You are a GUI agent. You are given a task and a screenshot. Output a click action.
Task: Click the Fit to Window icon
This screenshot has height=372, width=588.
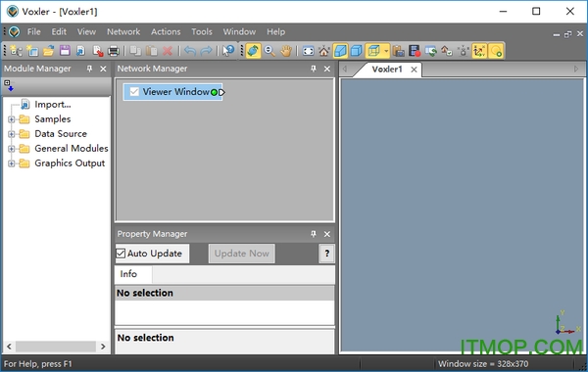(308, 51)
